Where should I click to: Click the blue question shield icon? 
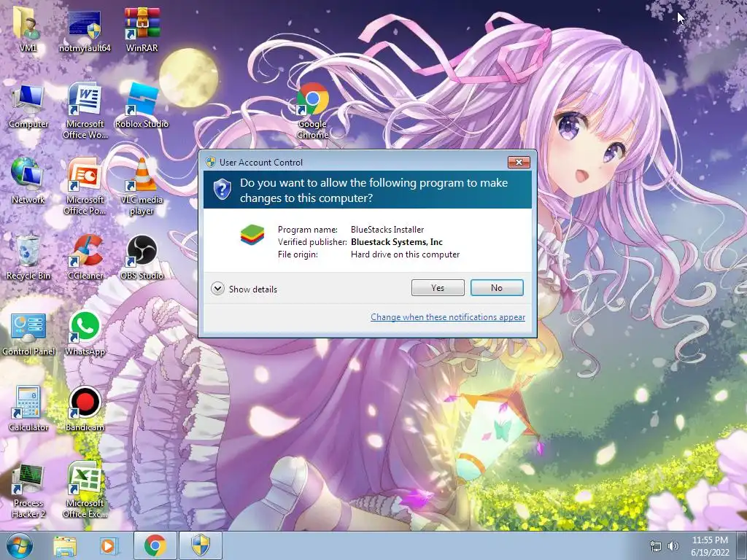(x=222, y=190)
